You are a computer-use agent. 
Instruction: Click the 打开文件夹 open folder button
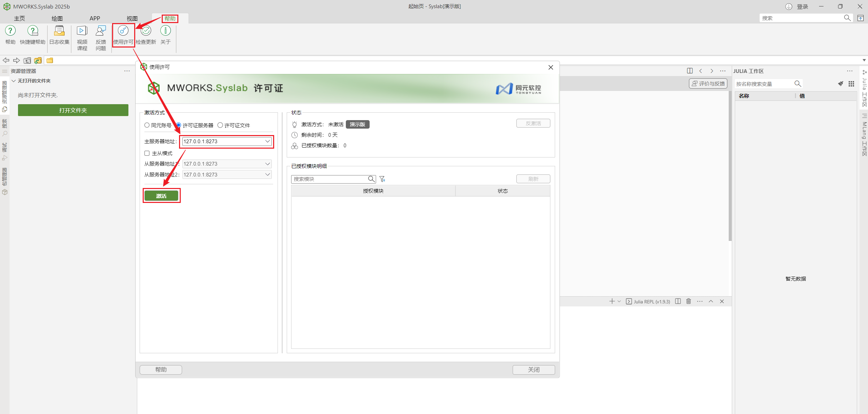(73, 110)
